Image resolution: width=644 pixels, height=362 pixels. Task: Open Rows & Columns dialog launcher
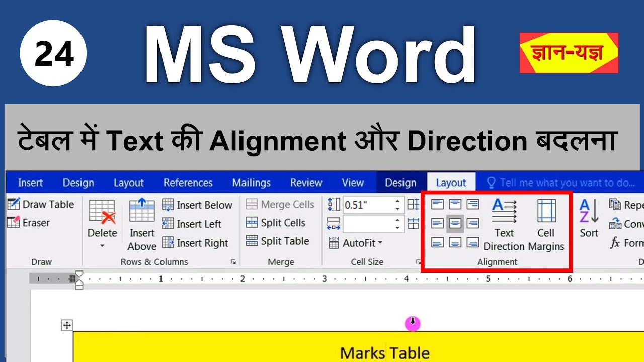coord(233,262)
